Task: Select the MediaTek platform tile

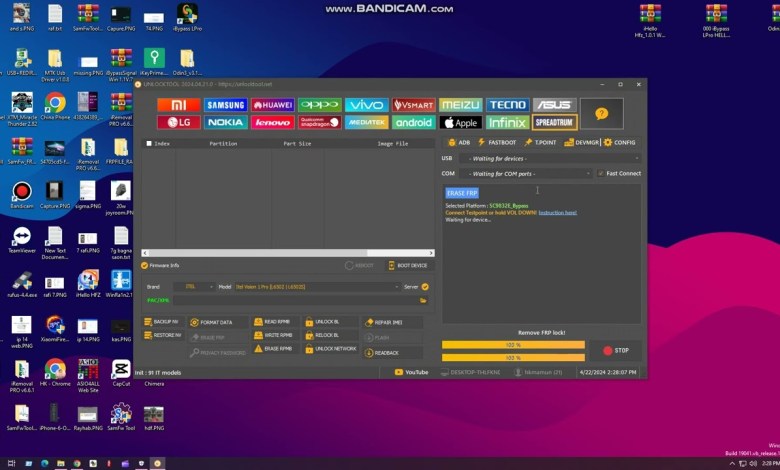Action: point(367,122)
